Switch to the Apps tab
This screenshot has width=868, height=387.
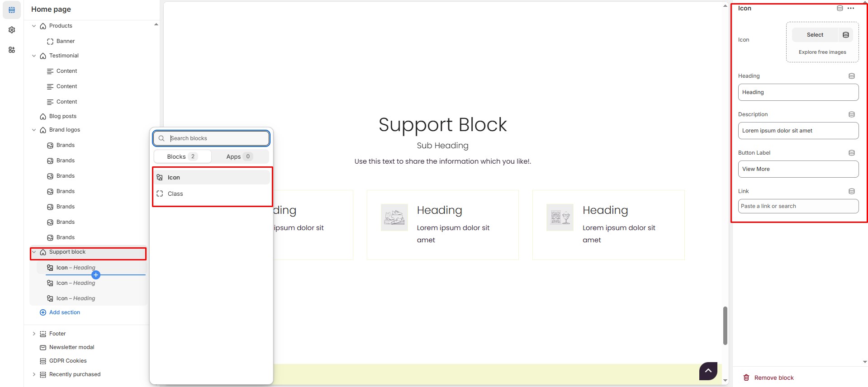click(x=239, y=156)
